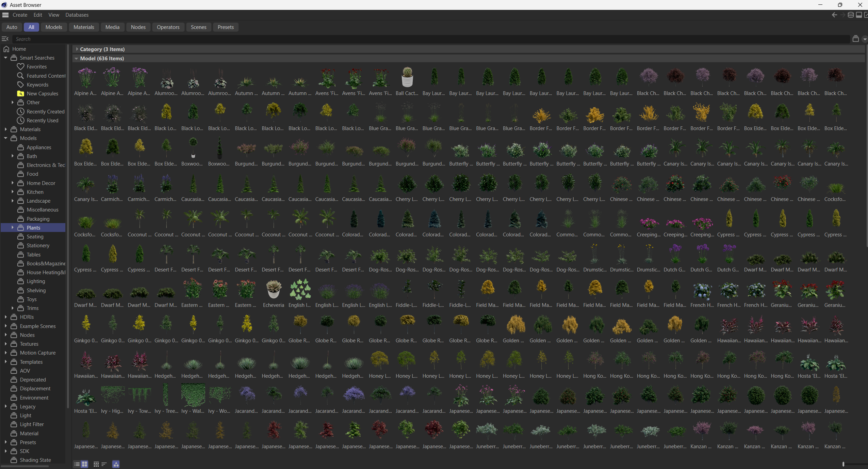Switch to the Materials filter tab
The height and width of the screenshot is (469, 868).
pyautogui.click(x=84, y=27)
